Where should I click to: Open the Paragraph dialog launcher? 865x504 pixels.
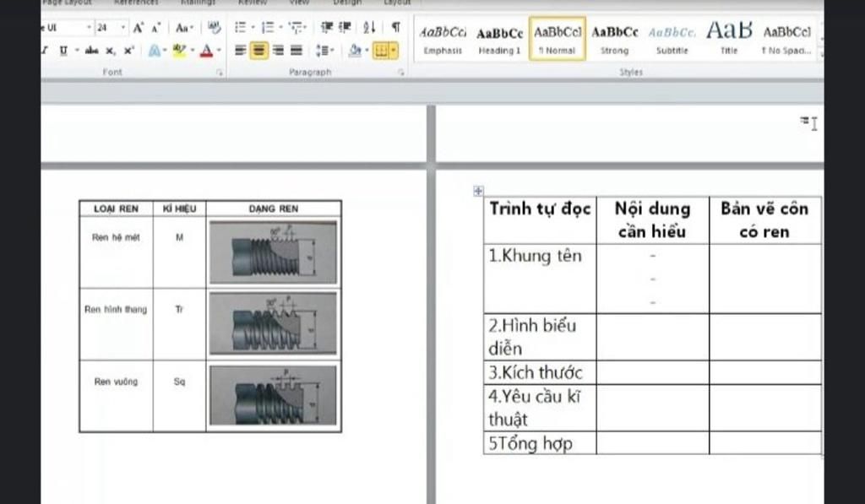point(401,73)
